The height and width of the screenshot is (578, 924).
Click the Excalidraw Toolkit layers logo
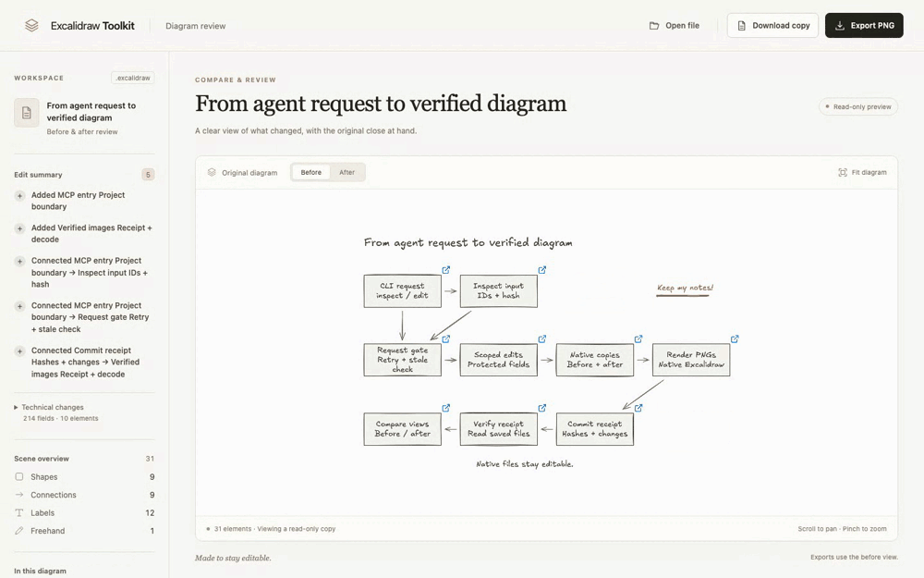point(31,25)
